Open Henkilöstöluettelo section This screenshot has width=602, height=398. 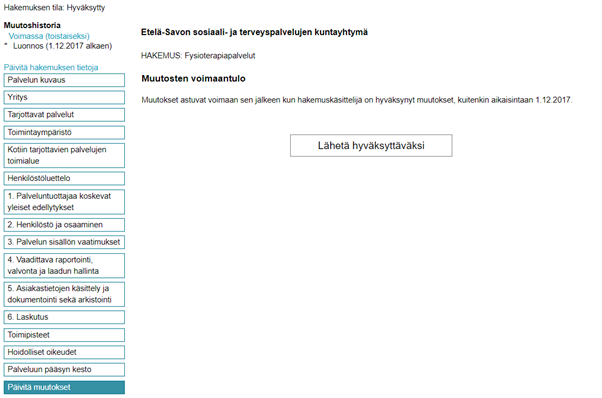click(64, 178)
